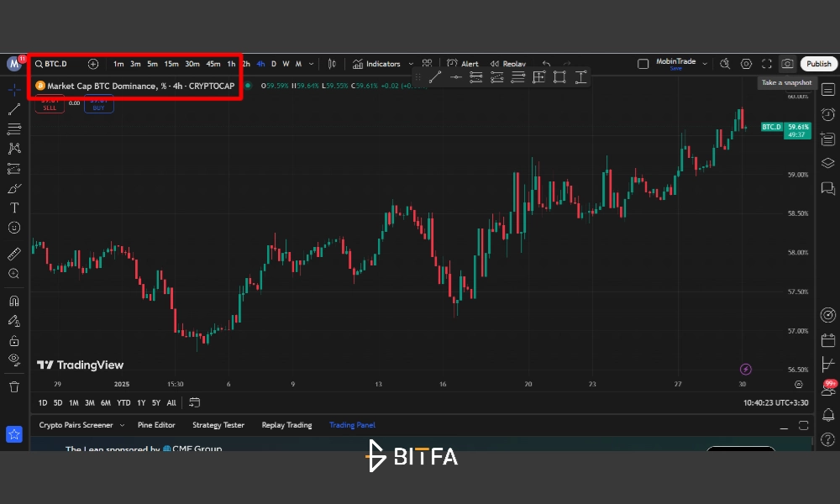Open the Gann and Fibonacci tools
This screenshot has width=840, height=504.
coord(14,129)
